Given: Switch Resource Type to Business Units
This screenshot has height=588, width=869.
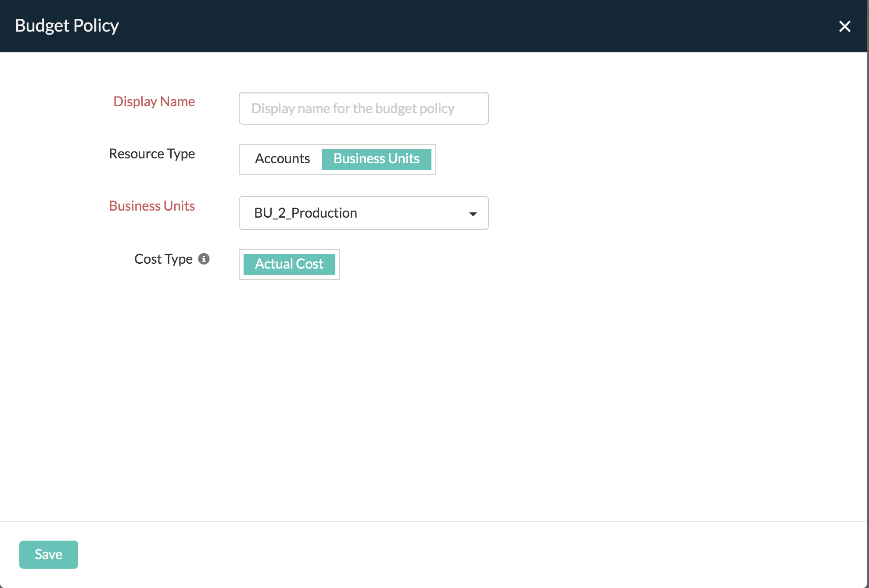Looking at the screenshot, I should pos(376,159).
